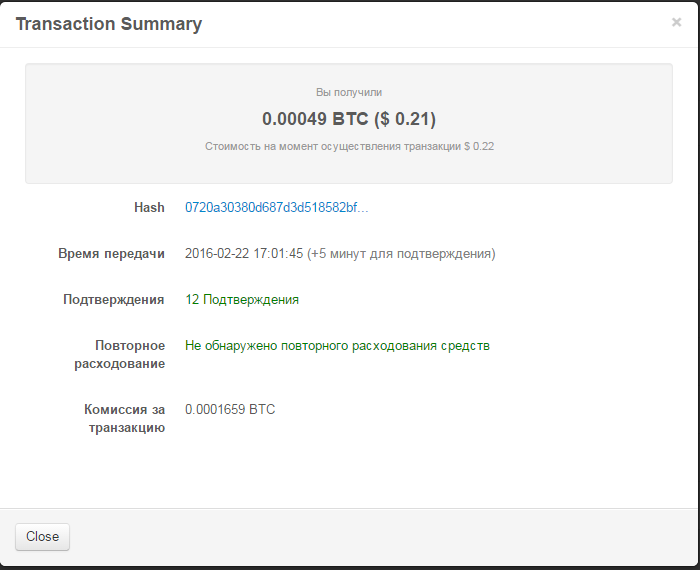Select the 0.00049 BTC received amount
Screen dimensions: 700x570
pos(315,119)
